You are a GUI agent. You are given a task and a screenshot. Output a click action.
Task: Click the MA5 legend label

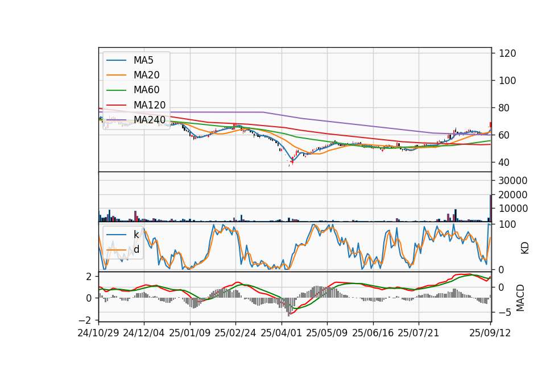(143, 60)
